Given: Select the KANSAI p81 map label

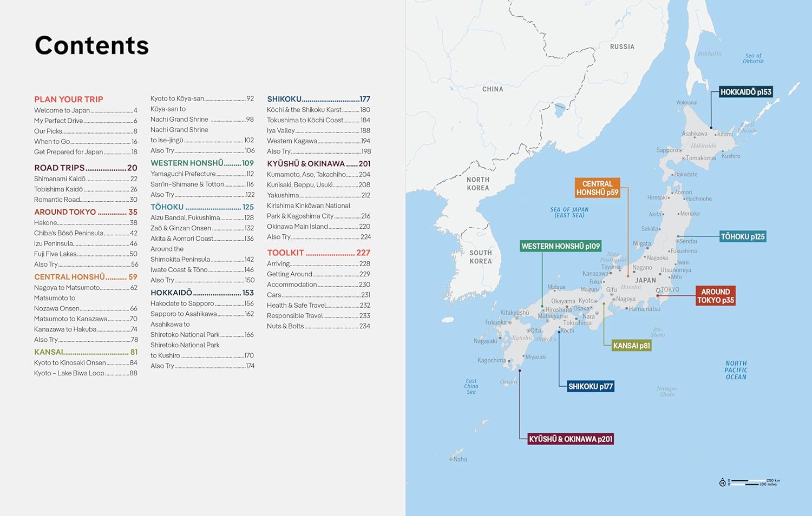Looking at the screenshot, I should click(x=631, y=346).
